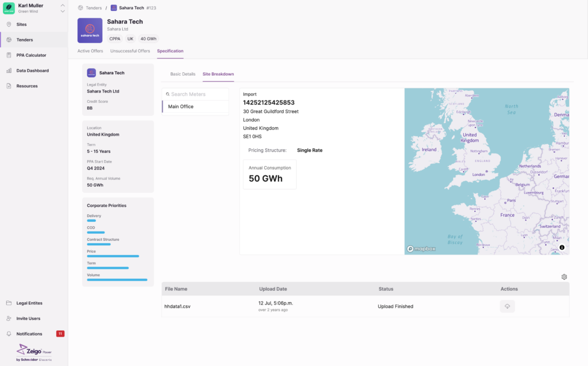This screenshot has height=366, width=588.
Task: Click the hhdata1.csv file name
Action: [177, 306]
